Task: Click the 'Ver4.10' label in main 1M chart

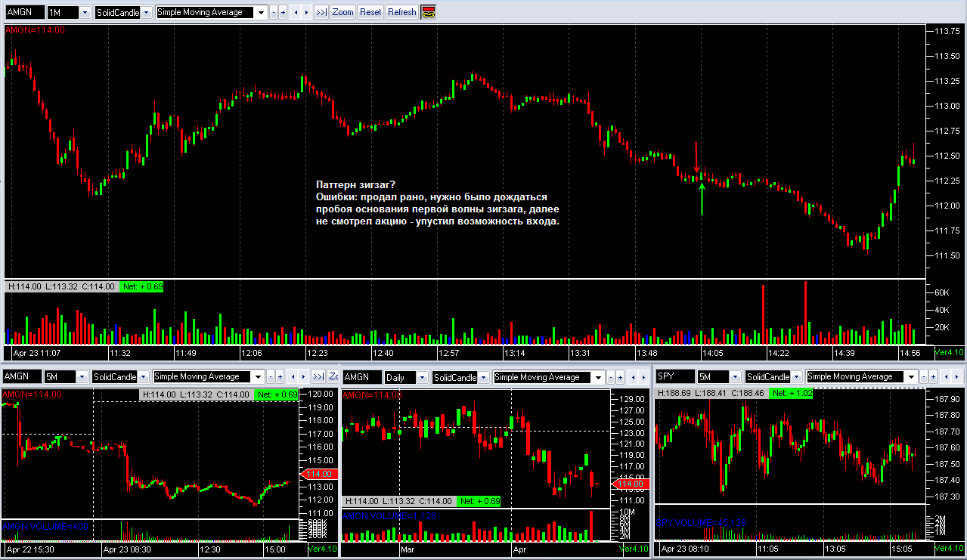Action: tap(950, 353)
